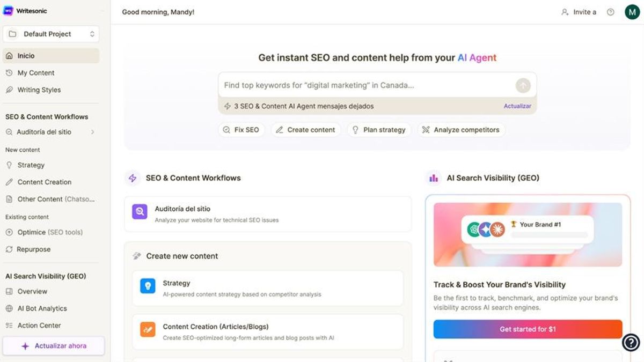The height and width of the screenshot is (362, 644).
Task: Click the Actualizar link in agent box
Action: click(x=517, y=106)
